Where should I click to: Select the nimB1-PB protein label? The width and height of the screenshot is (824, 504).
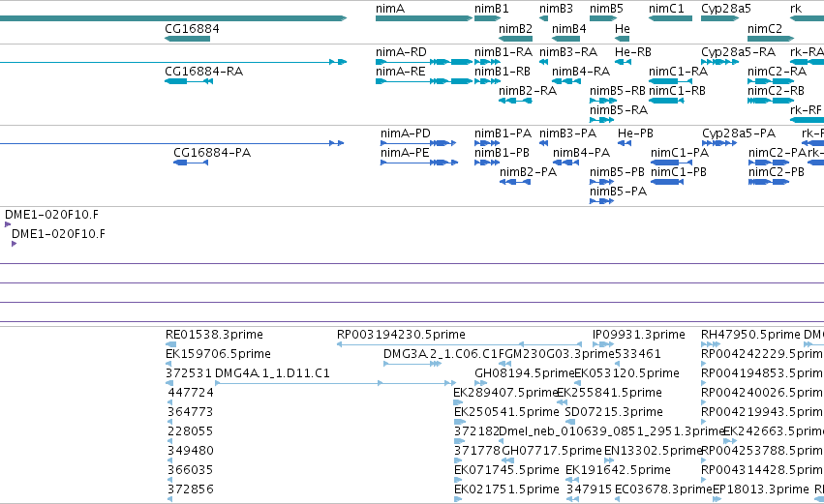(502, 153)
